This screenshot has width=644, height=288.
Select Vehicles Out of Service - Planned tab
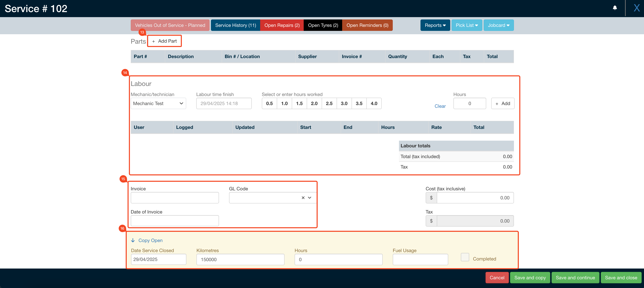point(170,25)
